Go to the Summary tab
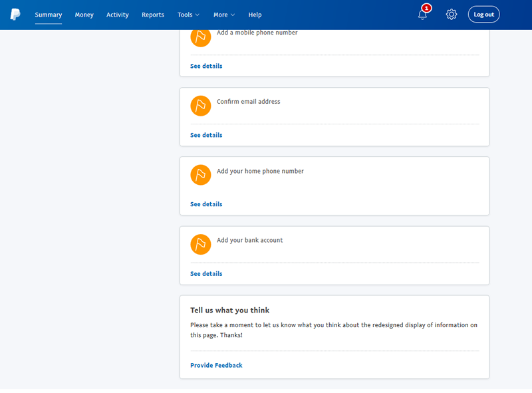The height and width of the screenshot is (393, 532). pos(49,15)
